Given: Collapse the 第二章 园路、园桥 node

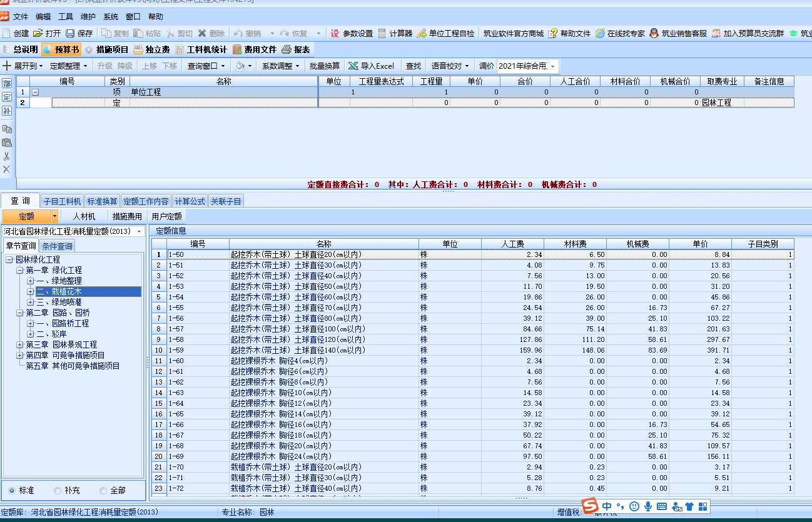Looking at the screenshot, I should pos(20,313).
